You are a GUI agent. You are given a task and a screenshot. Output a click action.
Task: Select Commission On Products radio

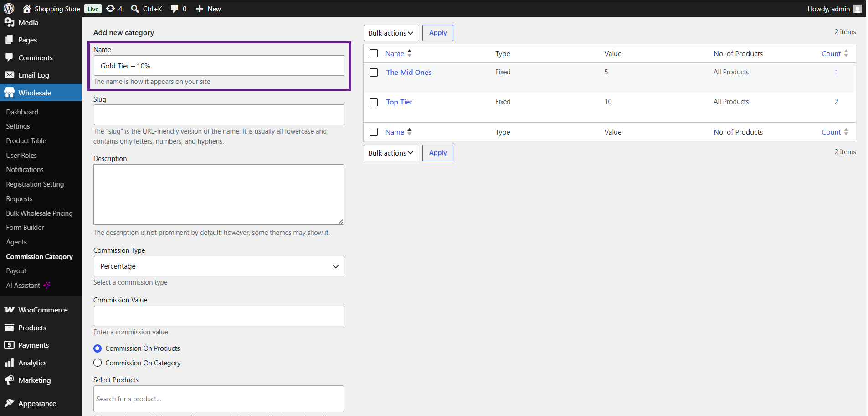(98, 348)
